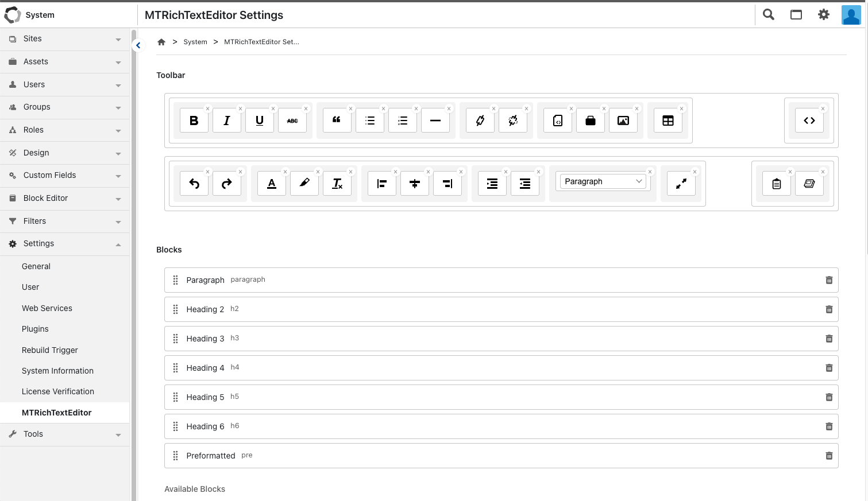868x501 pixels.
Task: Click the source code view button
Action: (809, 121)
